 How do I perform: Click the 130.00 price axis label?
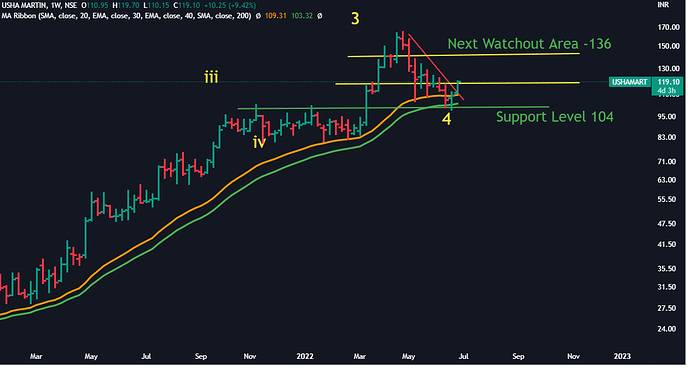click(x=668, y=69)
